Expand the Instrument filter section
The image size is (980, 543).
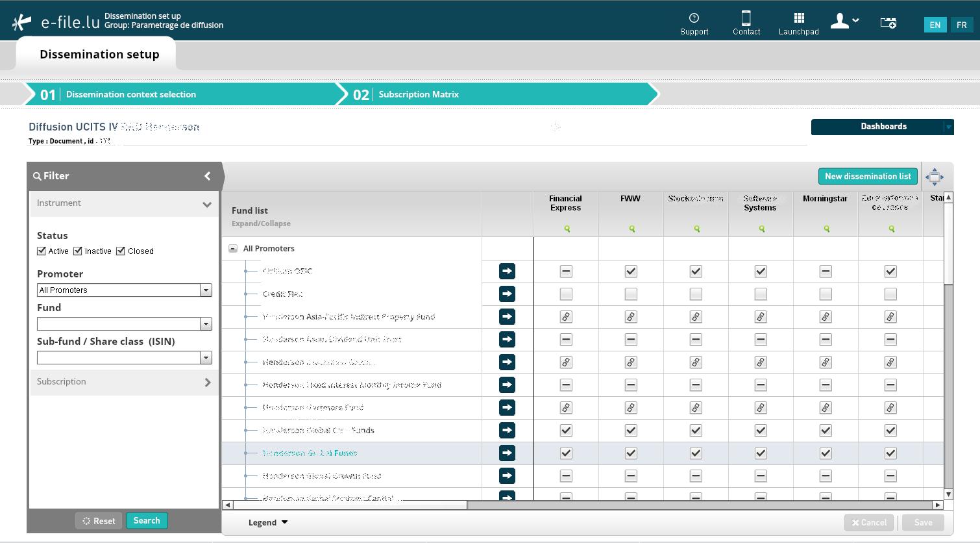(x=124, y=203)
